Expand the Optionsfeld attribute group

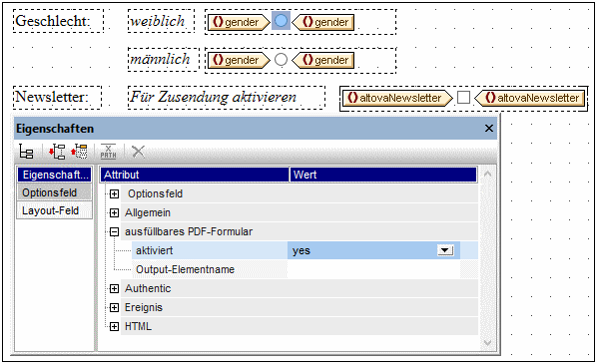(x=114, y=194)
